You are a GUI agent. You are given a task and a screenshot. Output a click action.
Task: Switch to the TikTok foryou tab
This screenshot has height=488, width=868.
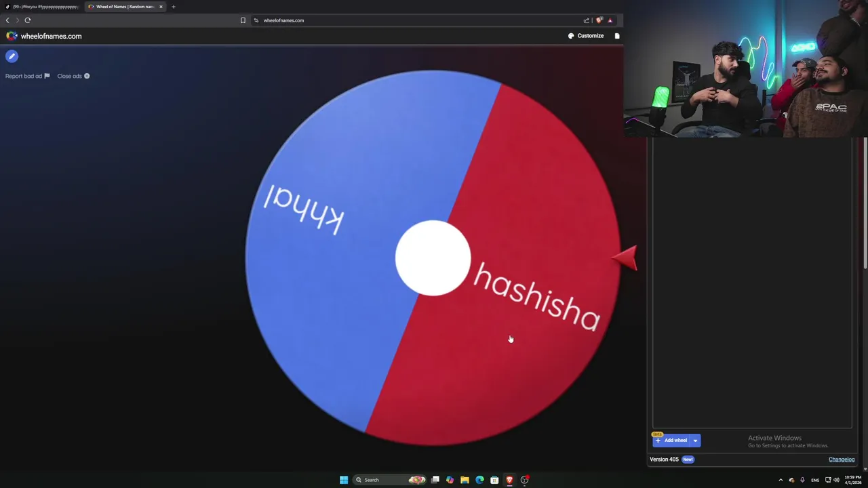point(42,7)
